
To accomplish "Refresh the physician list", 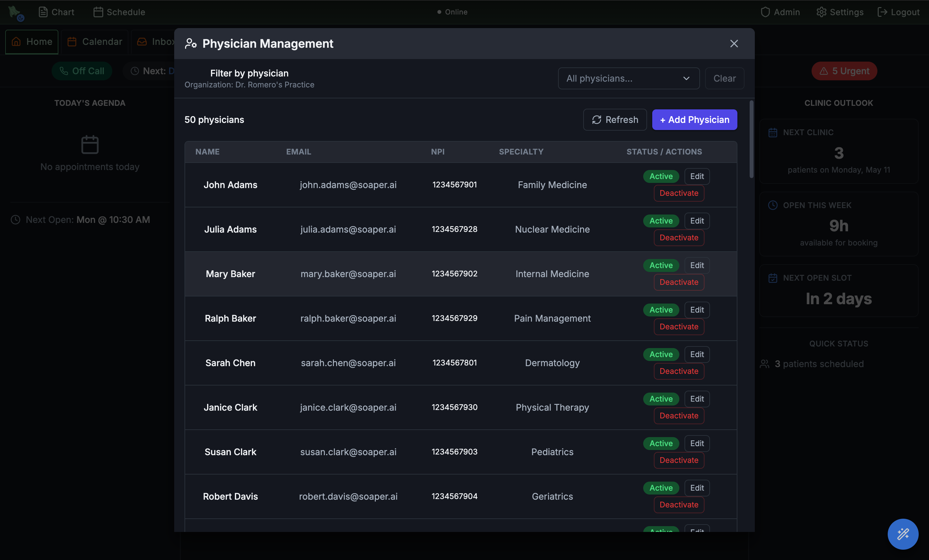I will point(615,120).
